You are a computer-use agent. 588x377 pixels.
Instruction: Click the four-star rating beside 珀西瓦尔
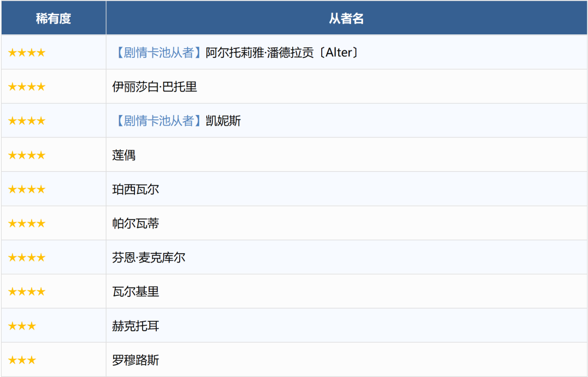coord(27,189)
